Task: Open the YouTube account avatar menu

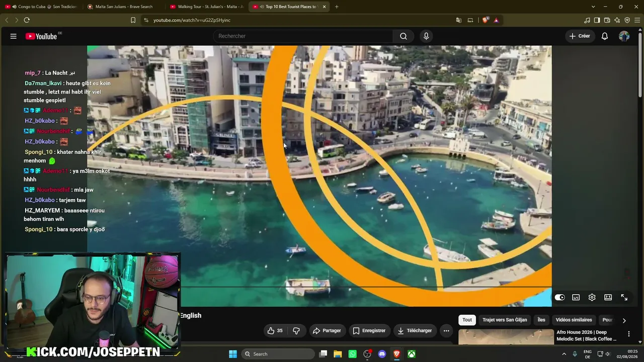Action: [624, 36]
